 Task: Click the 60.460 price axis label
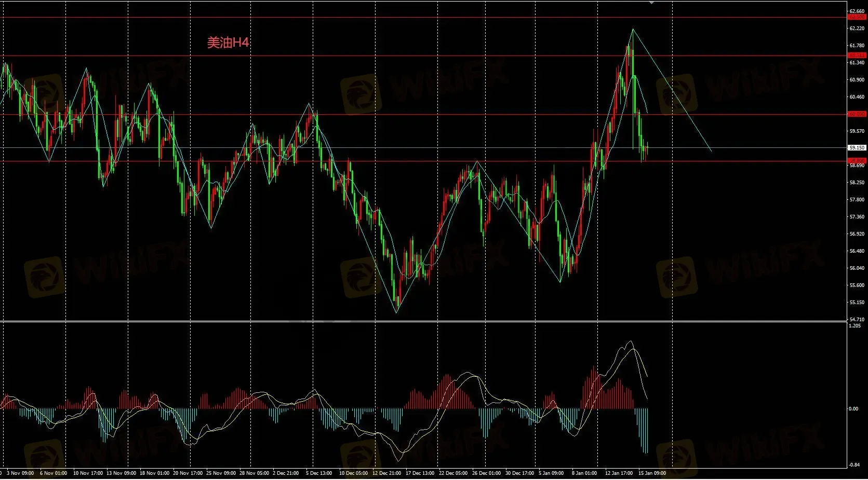857,97
